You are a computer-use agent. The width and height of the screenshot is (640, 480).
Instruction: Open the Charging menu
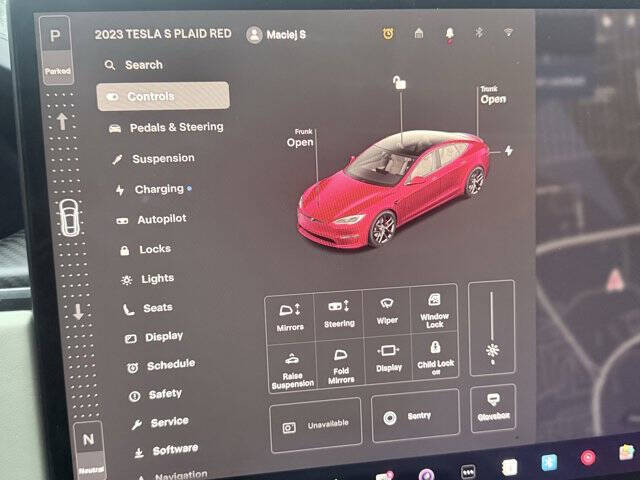coord(153,189)
